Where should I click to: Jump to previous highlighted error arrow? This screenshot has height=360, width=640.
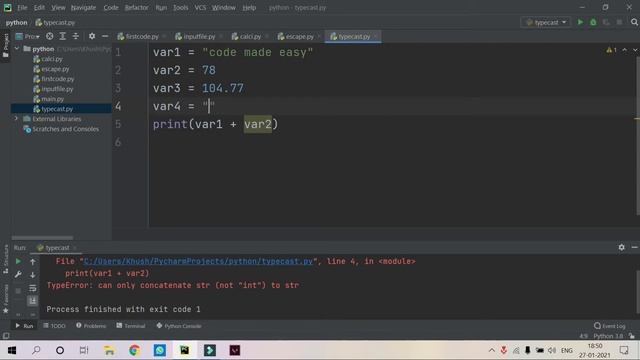tap(624, 50)
